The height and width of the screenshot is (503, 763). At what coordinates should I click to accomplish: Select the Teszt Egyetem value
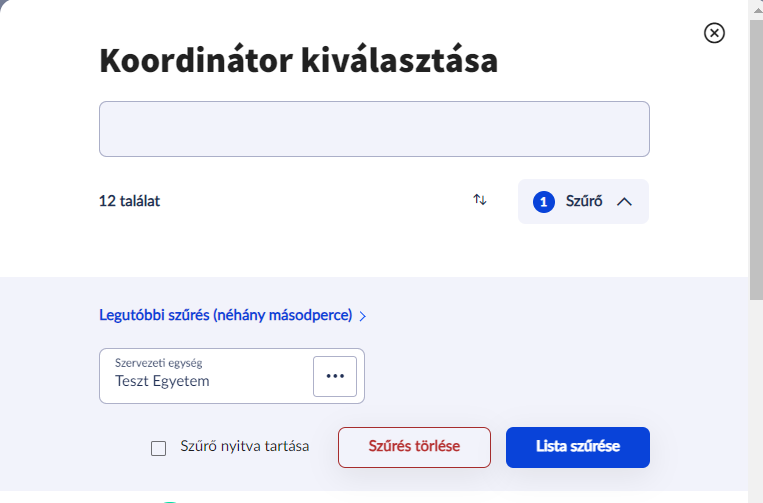pyautogui.click(x=162, y=381)
